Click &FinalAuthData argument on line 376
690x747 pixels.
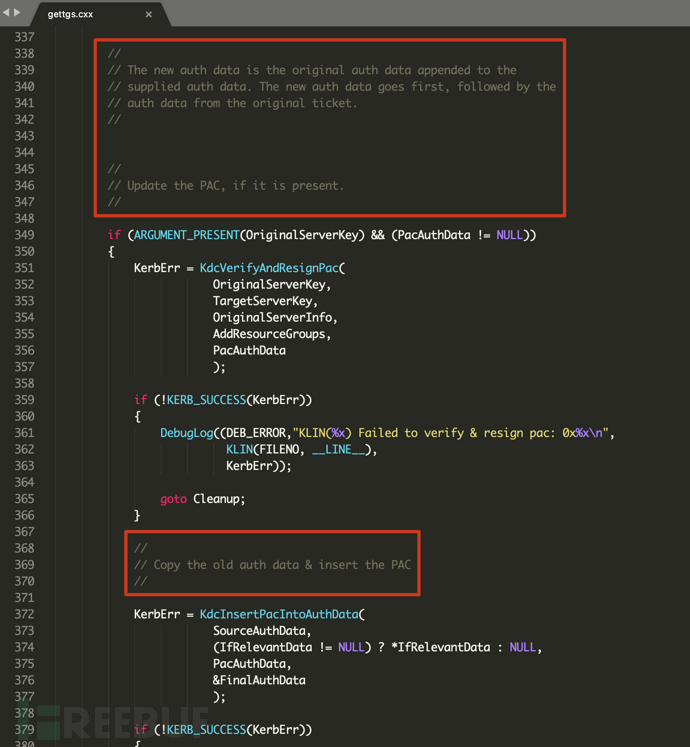click(x=259, y=680)
